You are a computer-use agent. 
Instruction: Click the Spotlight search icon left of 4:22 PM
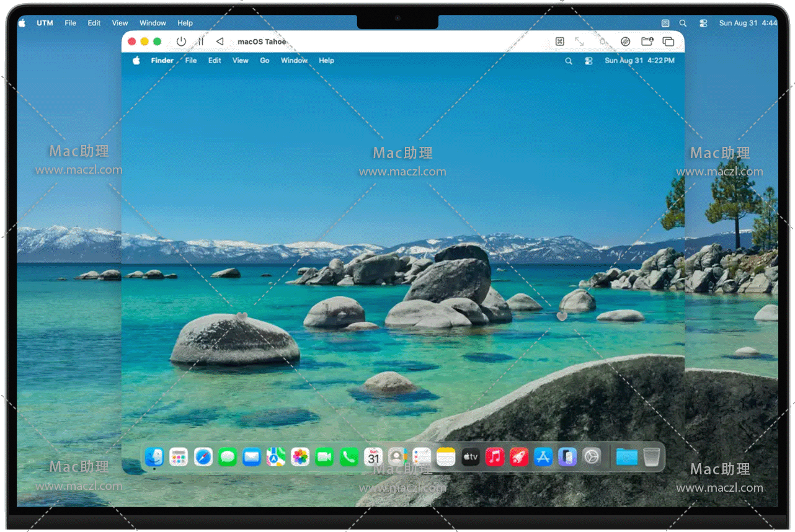click(x=569, y=61)
